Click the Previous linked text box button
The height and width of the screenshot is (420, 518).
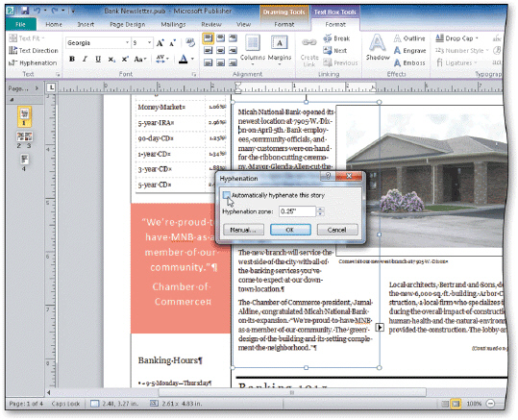(x=340, y=62)
